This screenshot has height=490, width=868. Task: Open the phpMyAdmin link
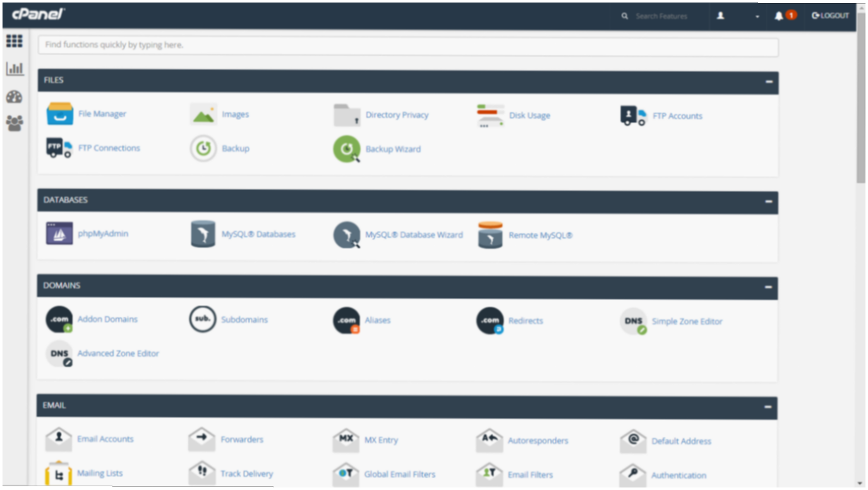(x=103, y=234)
